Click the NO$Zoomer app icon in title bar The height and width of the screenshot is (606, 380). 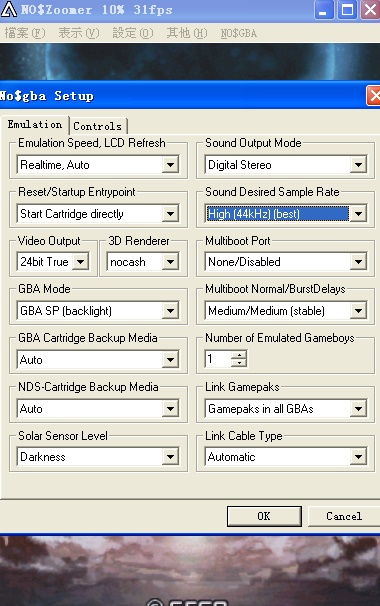pyautogui.click(x=9, y=9)
